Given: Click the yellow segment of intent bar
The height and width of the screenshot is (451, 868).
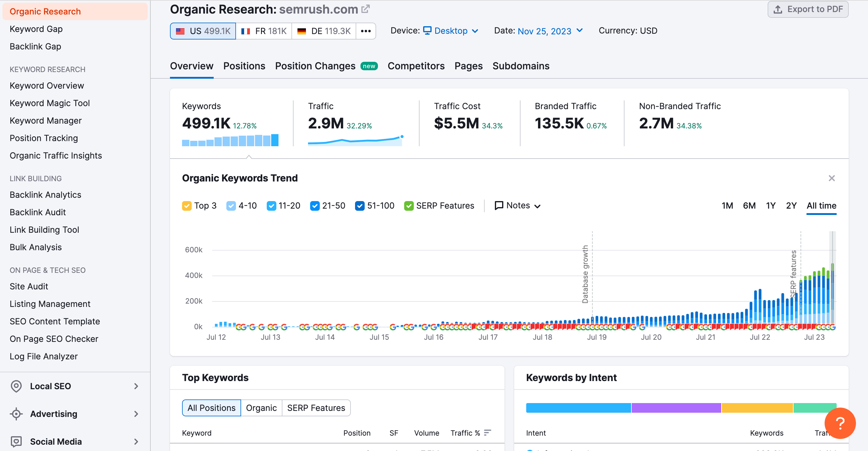Looking at the screenshot, I should [x=757, y=408].
